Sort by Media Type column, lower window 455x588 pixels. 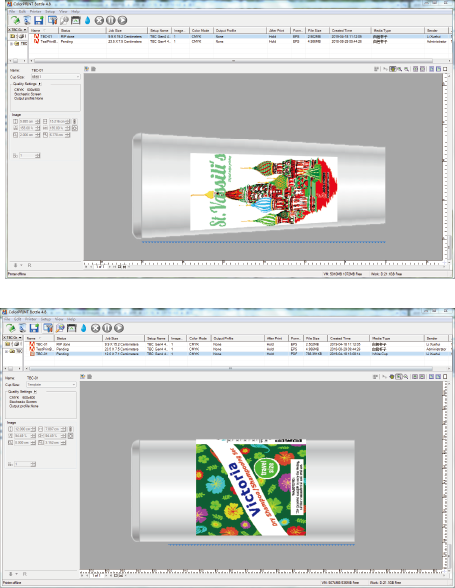point(396,338)
